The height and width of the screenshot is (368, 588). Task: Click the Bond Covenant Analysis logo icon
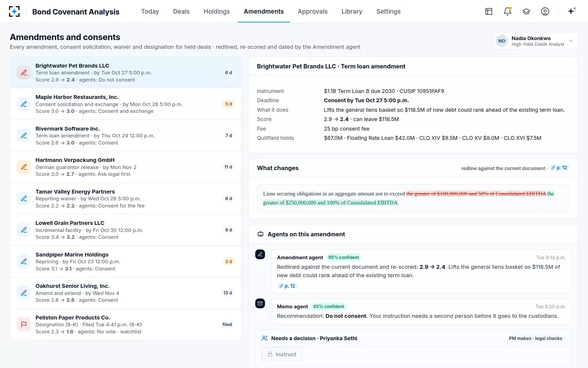pyautogui.click(x=14, y=11)
